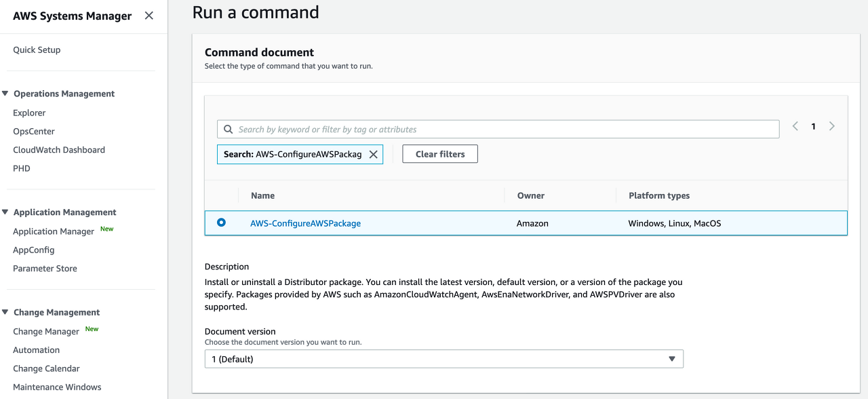Remove the AWS-ConfigureAWSPackag search filter

point(373,155)
